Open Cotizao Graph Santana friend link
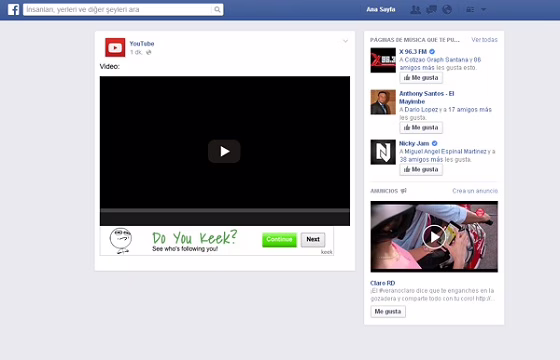Image resolution: width=560 pixels, height=360 pixels. 436,60
